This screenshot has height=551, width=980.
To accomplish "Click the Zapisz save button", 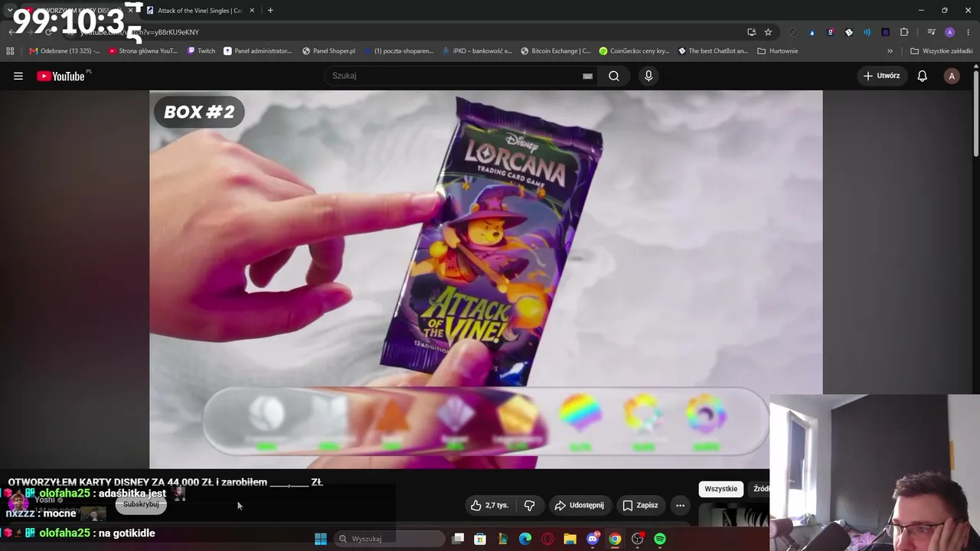I will (640, 505).
